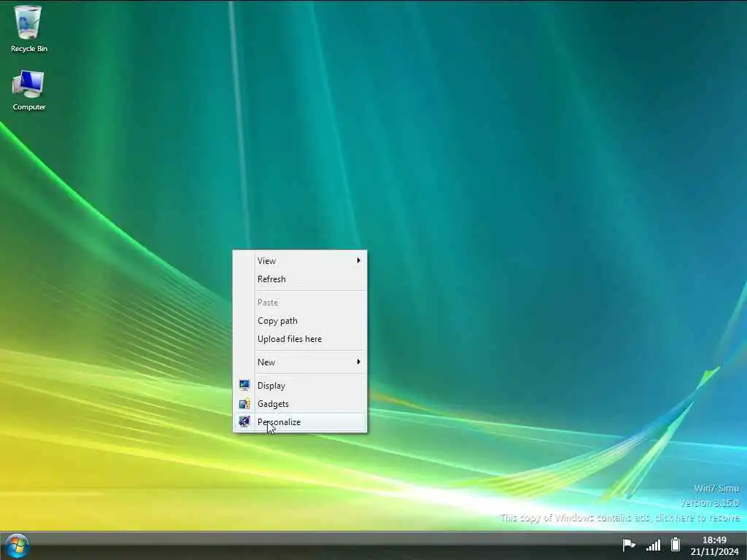
Task: Open the network signal tray icon
Action: tap(653, 545)
